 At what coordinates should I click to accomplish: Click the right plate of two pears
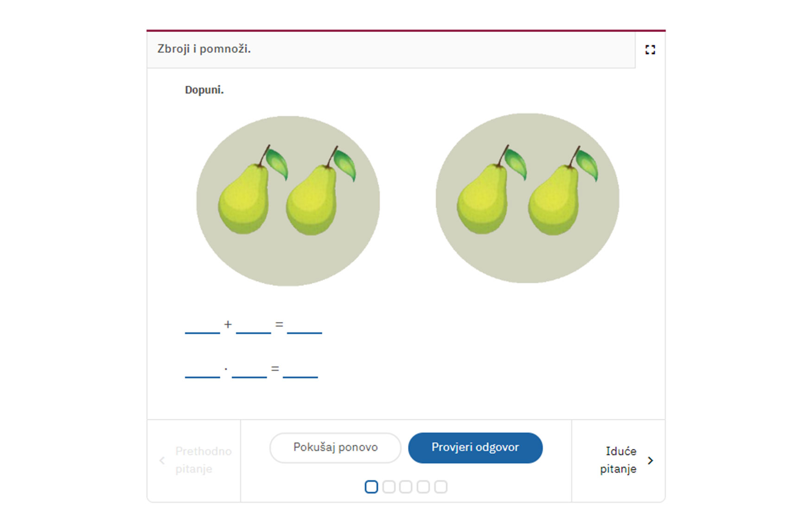pyautogui.click(x=527, y=198)
